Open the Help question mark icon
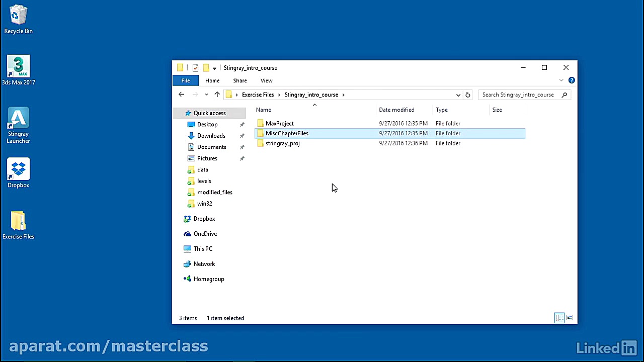Screen dimensions: 644x362 click(x=572, y=80)
